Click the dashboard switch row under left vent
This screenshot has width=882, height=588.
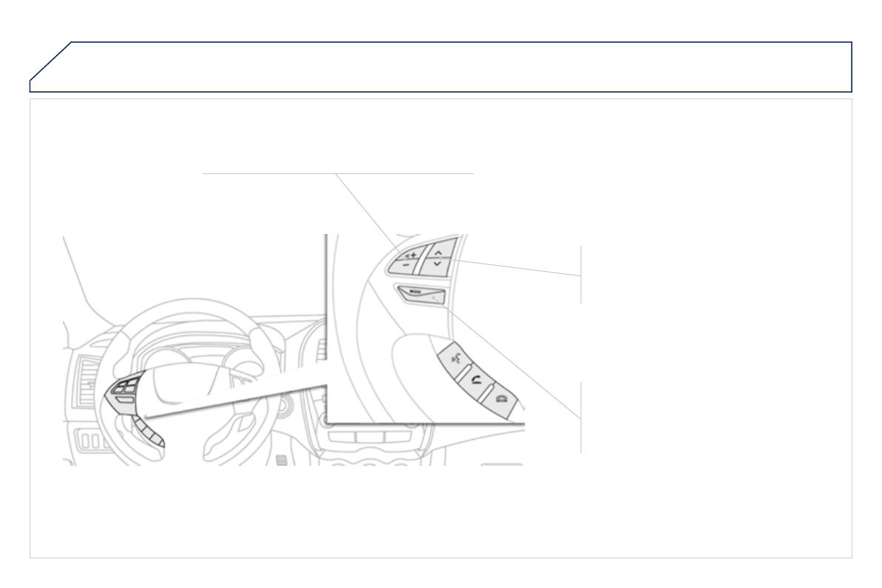[93, 441]
